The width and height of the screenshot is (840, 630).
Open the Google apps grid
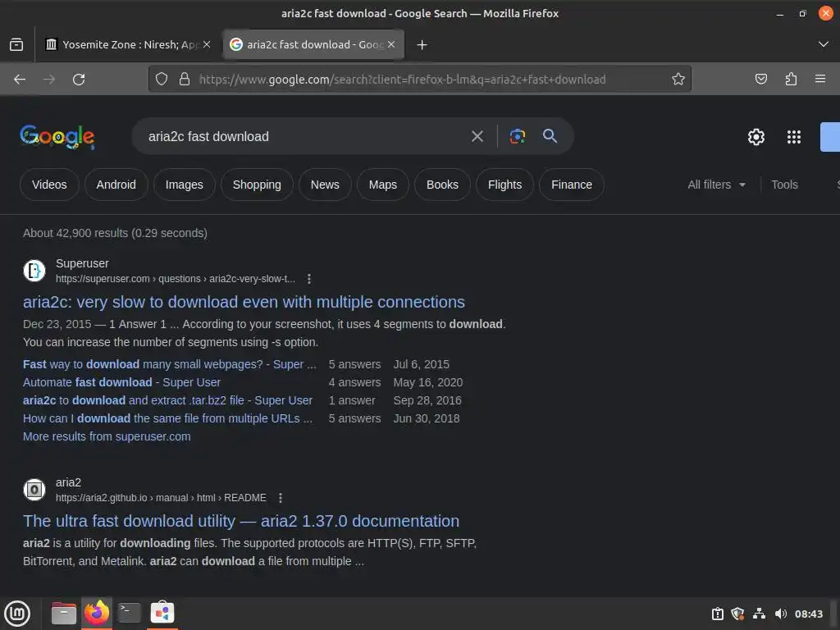(794, 137)
